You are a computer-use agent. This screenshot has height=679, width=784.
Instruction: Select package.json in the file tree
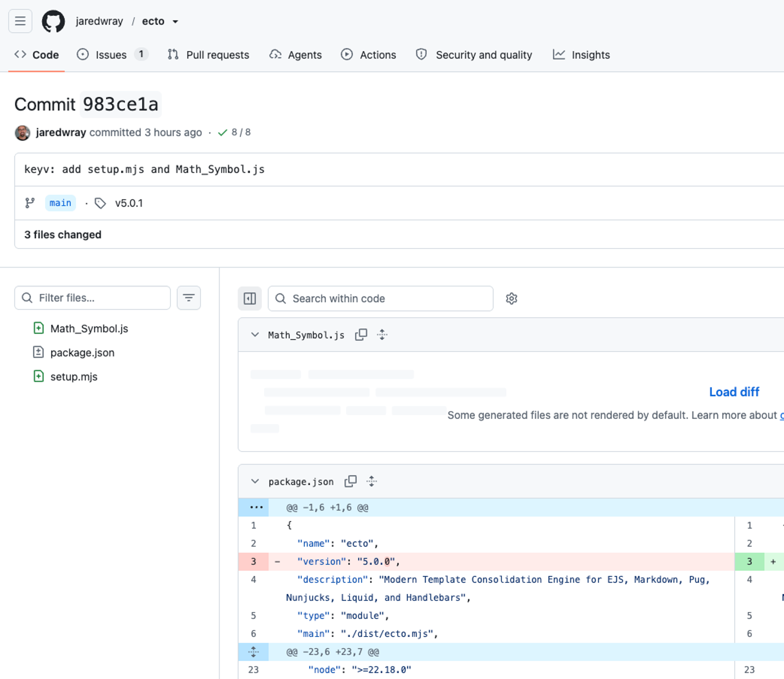[x=82, y=352]
